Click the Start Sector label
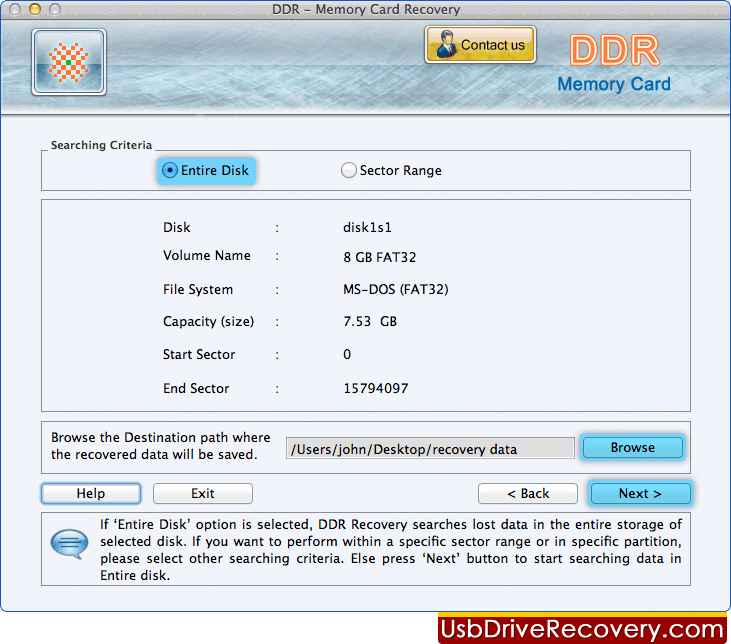 (199, 354)
